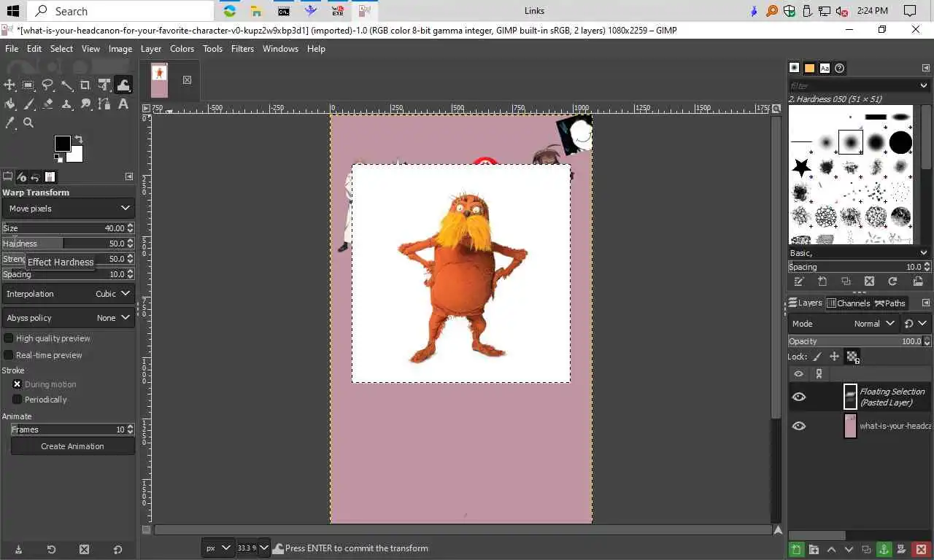The width and height of the screenshot is (934, 560).
Task: Select the Unified Transform tool
Action: 104,85
